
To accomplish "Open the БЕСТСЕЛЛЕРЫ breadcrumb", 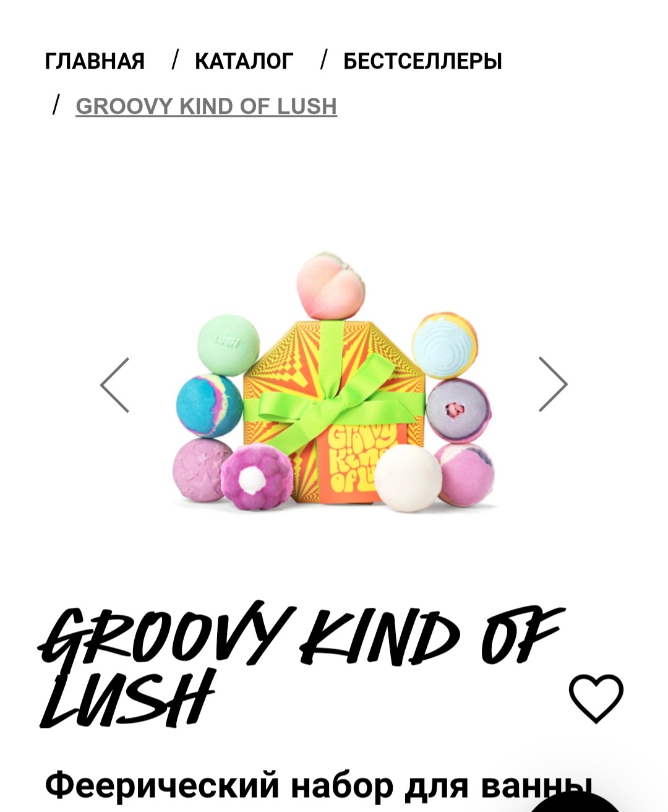I will (422, 61).
